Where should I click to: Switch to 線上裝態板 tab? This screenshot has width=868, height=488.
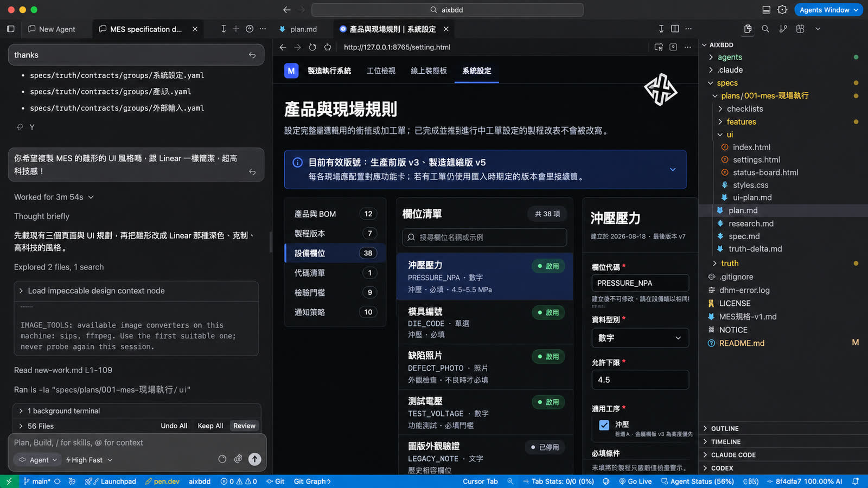pos(429,71)
